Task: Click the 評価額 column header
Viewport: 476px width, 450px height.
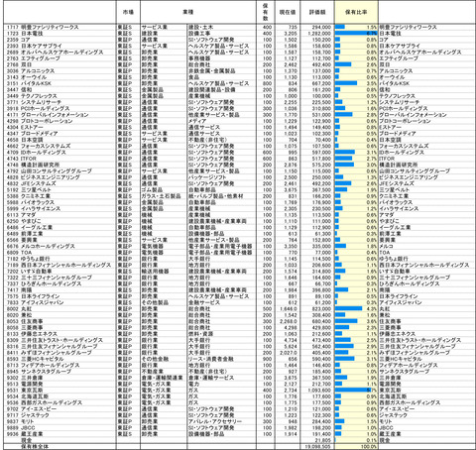Action: [317, 12]
